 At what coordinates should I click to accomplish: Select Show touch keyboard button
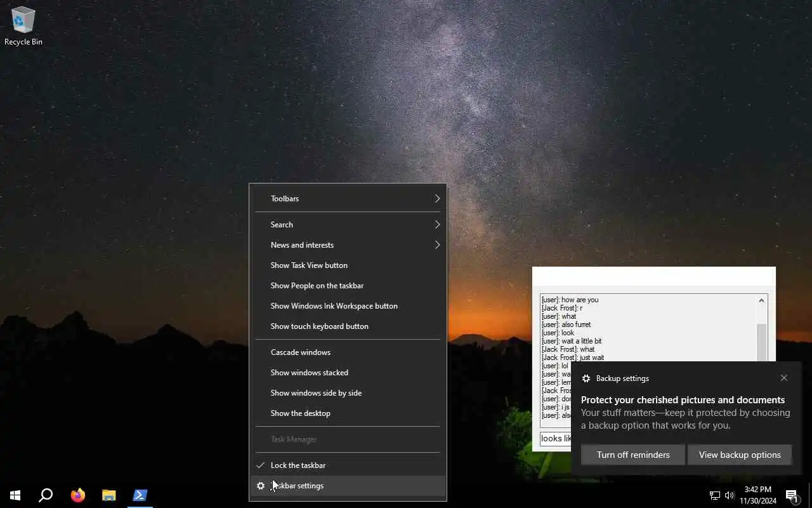click(348, 326)
